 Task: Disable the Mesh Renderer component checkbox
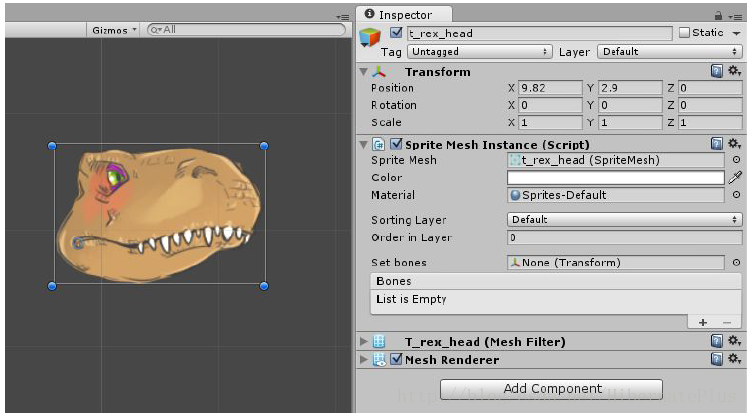[x=396, y=359]
